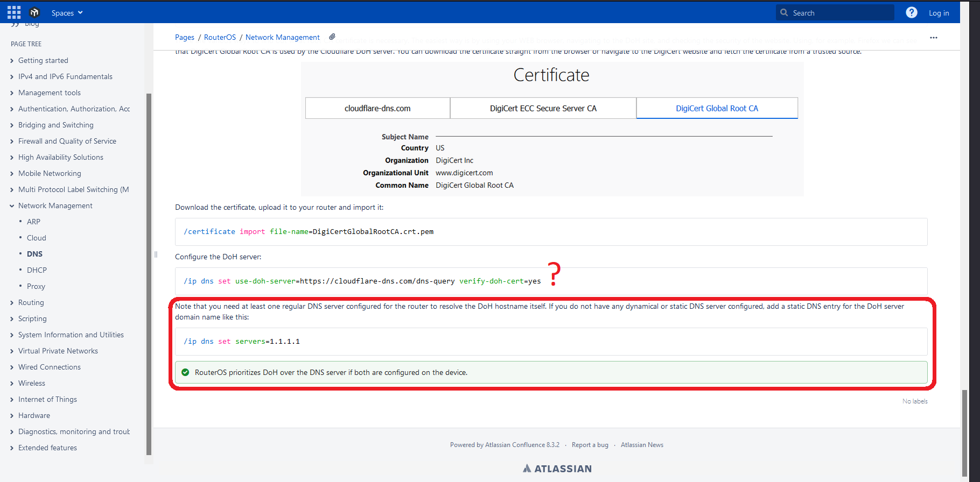
Task: Open the Atlassian News link
Action: coord(642,445)
